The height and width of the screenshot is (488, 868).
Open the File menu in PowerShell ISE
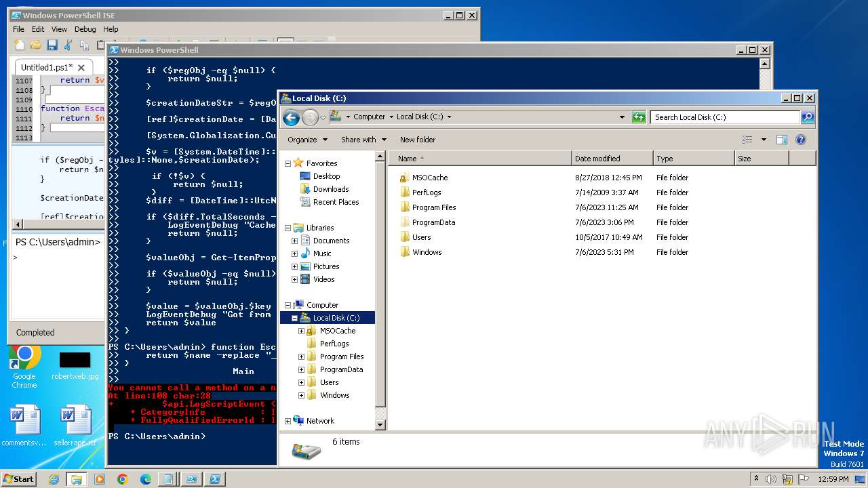pyautogui.click(x=18, y=29)
